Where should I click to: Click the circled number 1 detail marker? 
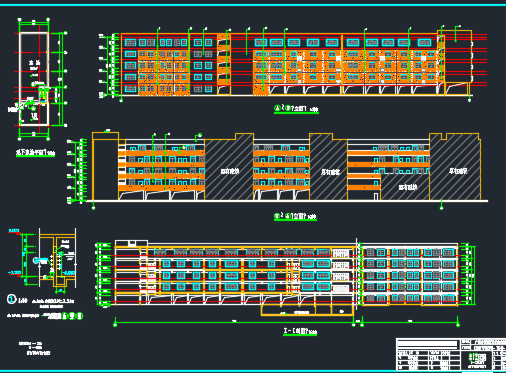pos(11,299)
